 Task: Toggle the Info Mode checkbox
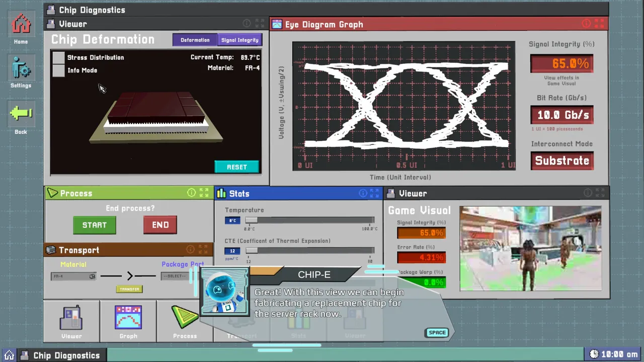click(x=59, y=70)
